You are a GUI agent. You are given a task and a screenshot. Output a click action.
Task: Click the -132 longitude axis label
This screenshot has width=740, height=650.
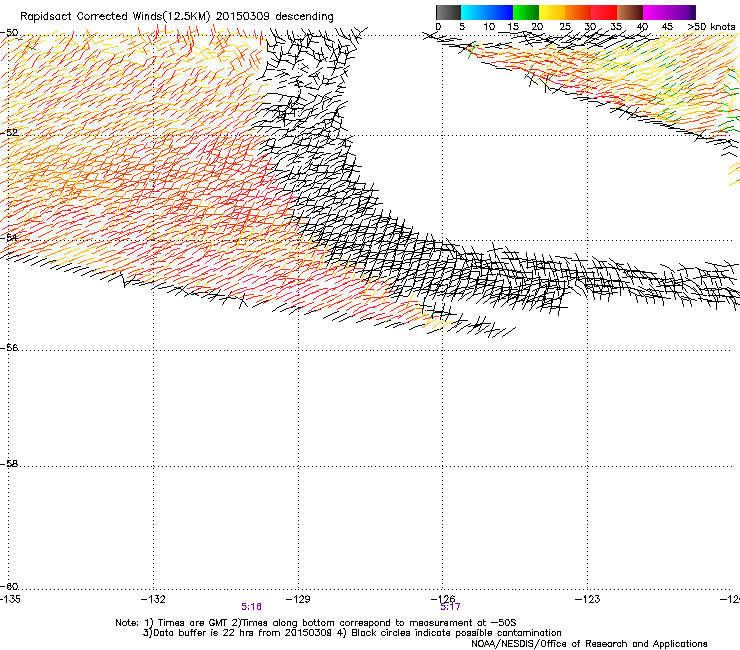(x=153, y=599)
